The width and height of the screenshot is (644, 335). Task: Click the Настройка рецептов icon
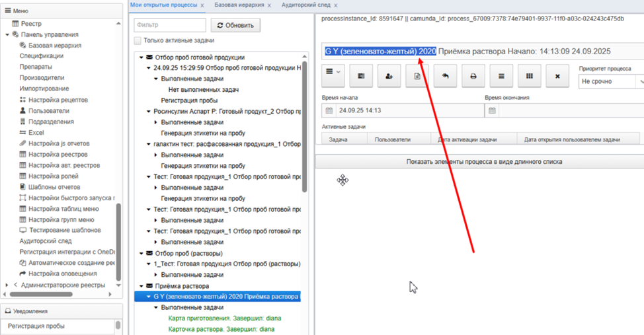[23, 100]
